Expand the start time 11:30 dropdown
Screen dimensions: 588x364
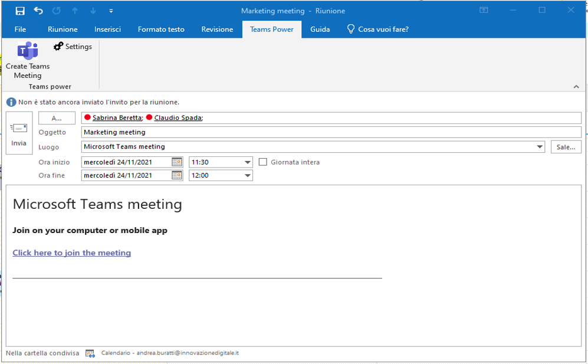(x=247, y=162)
